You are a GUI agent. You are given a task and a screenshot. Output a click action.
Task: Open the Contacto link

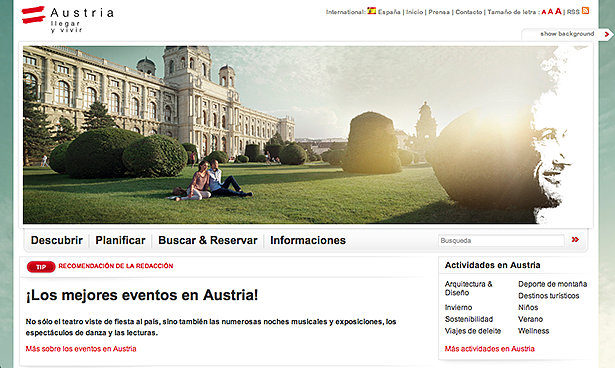pyautogui.click(x=469, y=12)
